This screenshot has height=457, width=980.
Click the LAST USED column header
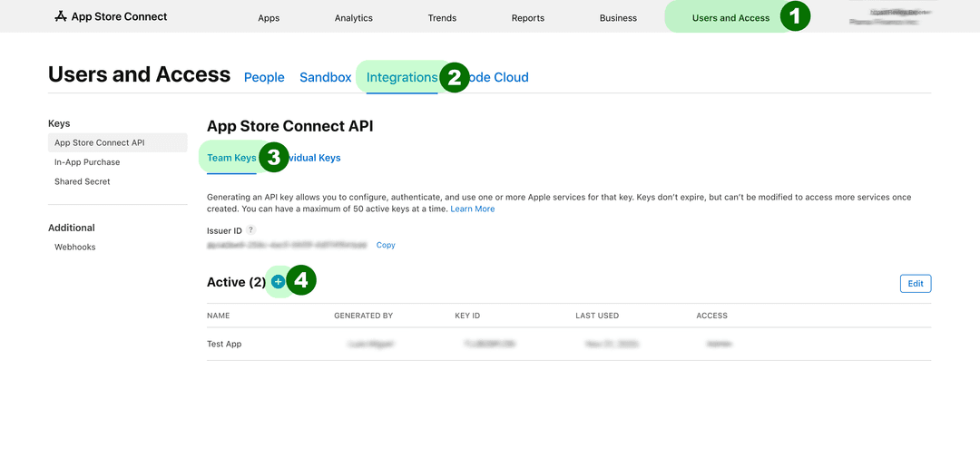(597, 316)
